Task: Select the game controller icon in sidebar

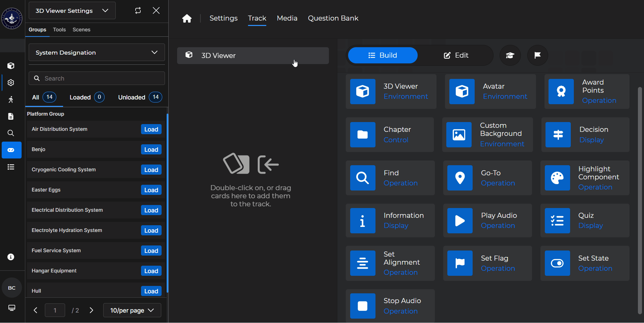Action: [x=11, y=150]
